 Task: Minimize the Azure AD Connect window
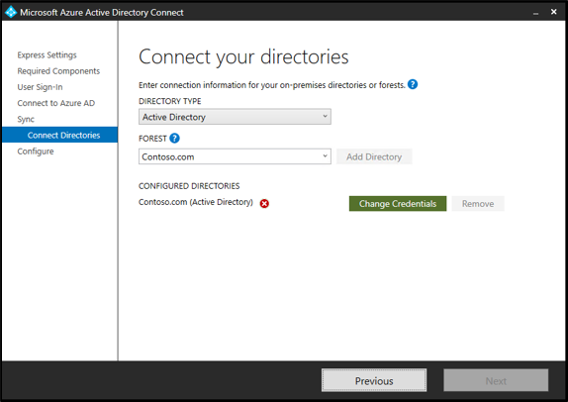click(x=535, y=13)
